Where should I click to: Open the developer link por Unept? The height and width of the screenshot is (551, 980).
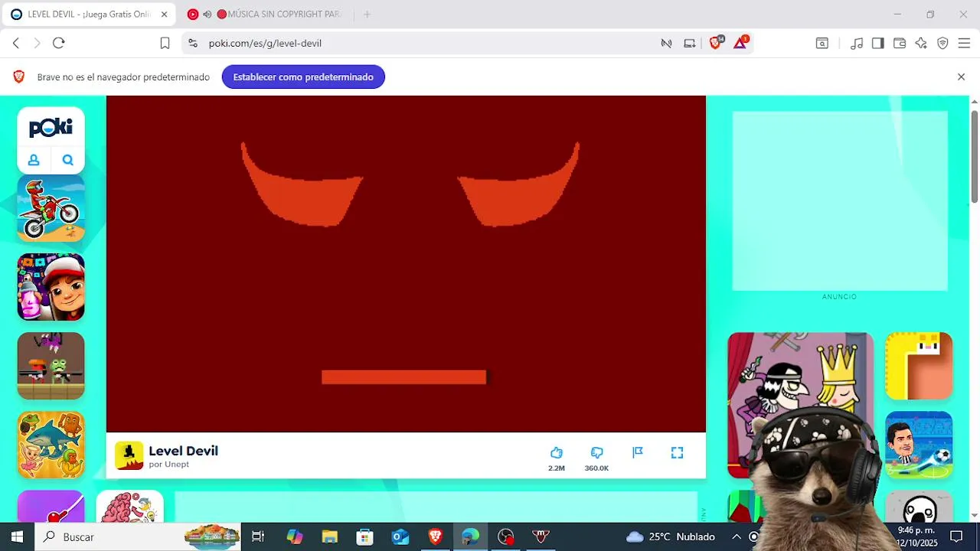pyautogui.click(x=168, y=465)
